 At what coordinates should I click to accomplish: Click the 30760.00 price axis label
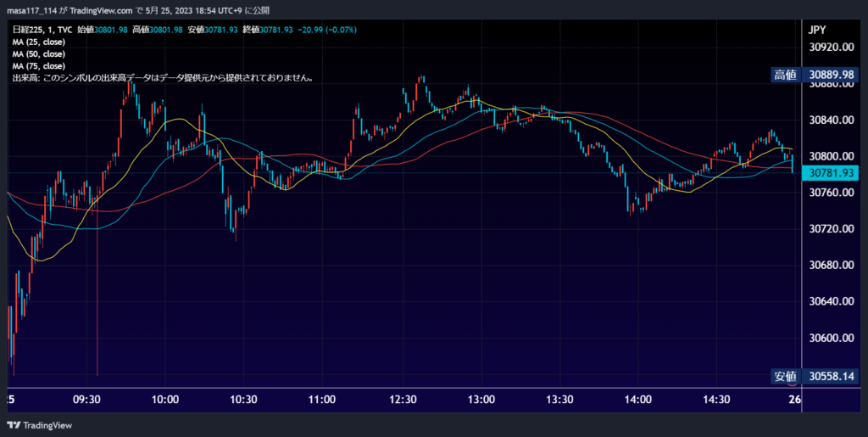(831, 192)
